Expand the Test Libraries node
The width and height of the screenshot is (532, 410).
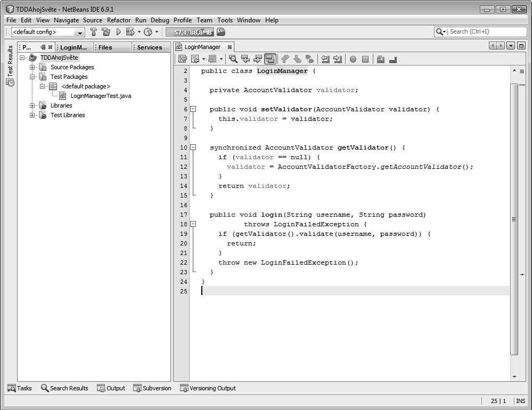pos(32,115)
